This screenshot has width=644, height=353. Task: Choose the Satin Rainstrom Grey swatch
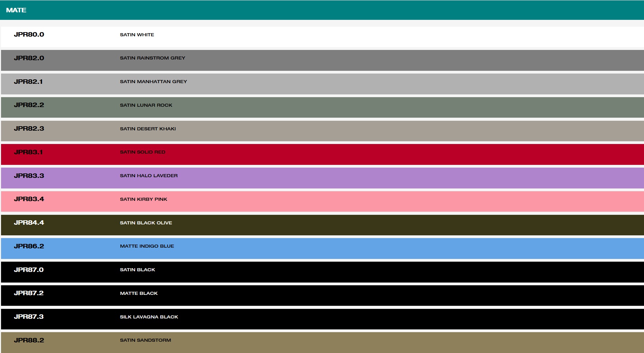pyautogui.click(x=322, y=61)
